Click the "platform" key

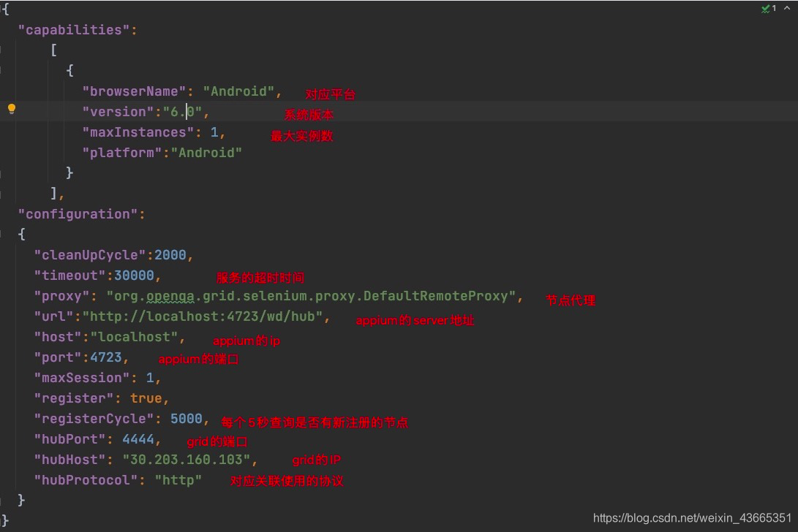tap(122, 153)
